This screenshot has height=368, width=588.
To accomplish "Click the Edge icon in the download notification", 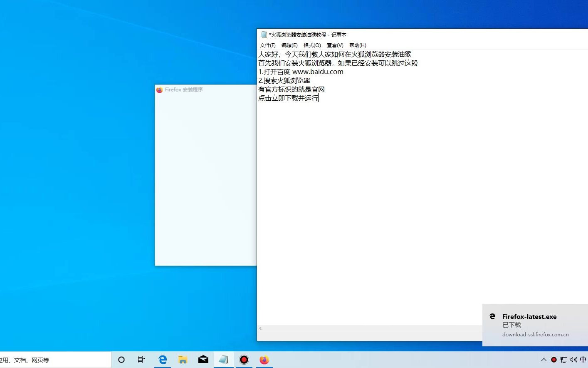I will tap(492, 316).
